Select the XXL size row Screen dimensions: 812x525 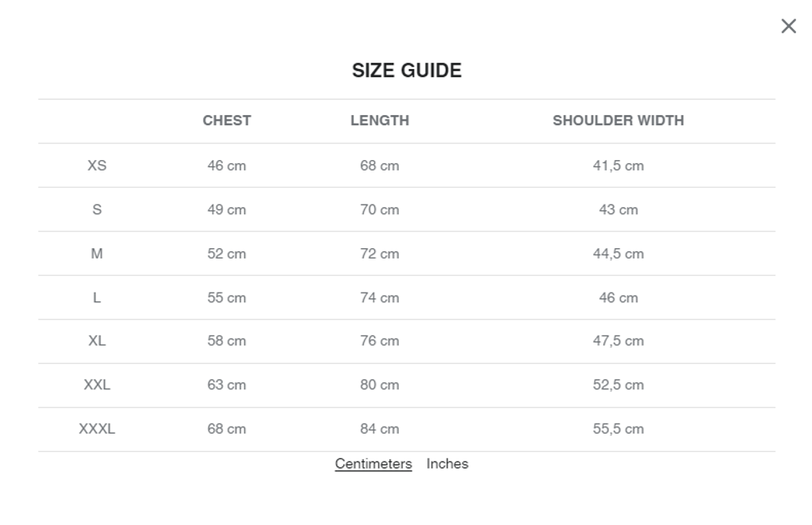click(x=97, y=385)
